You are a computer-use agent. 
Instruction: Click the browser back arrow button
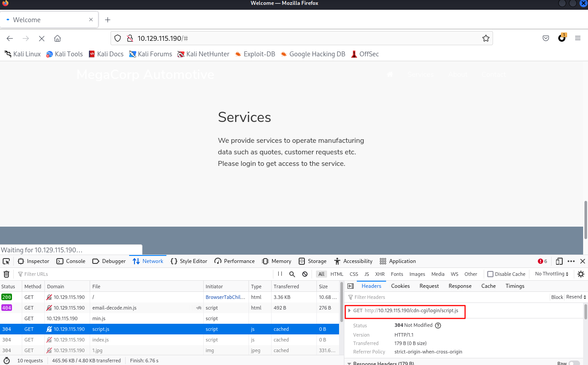[x=10, y=38]
